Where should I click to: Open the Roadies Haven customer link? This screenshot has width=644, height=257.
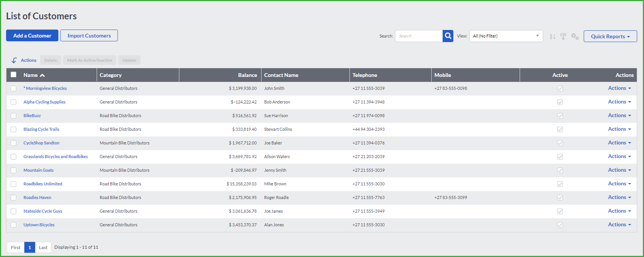37,197
